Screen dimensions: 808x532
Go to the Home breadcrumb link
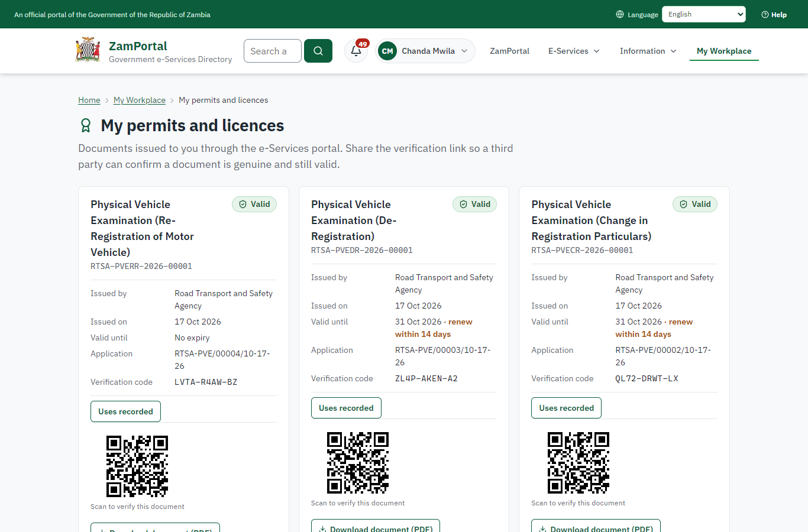(x=89, y=100)
